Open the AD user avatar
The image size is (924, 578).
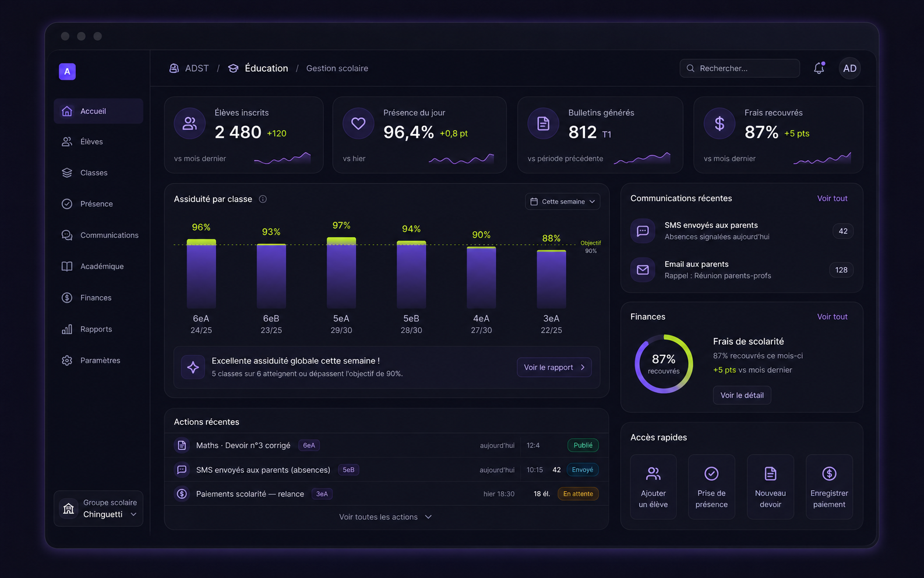tap(850, 68)
